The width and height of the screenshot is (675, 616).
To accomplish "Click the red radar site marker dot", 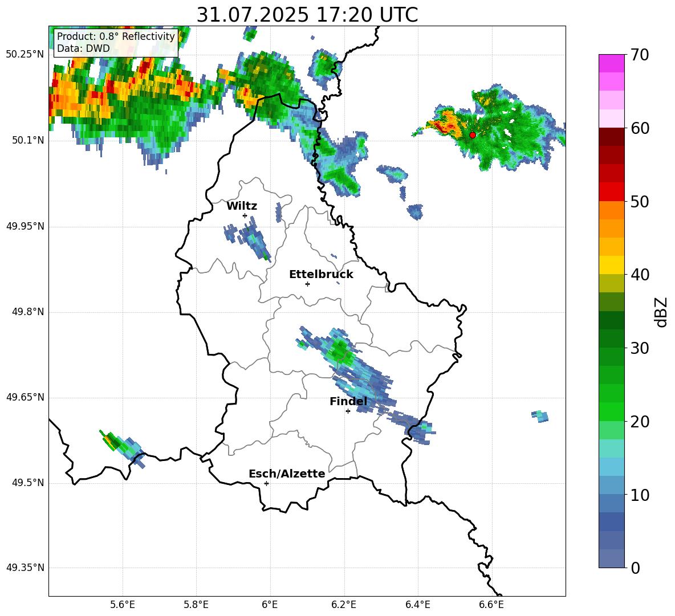I will [473, 135].
